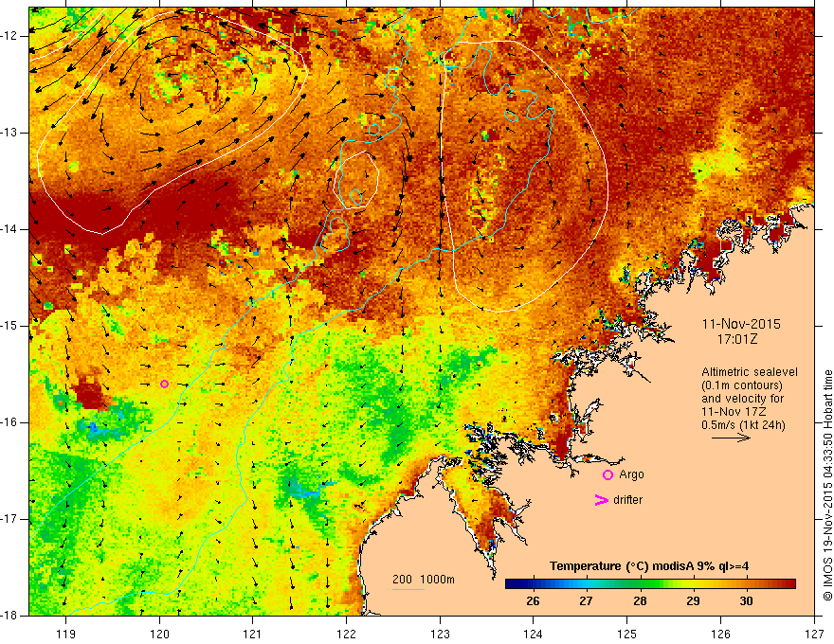Click the 'and velocity for' text line

(742, 399)
